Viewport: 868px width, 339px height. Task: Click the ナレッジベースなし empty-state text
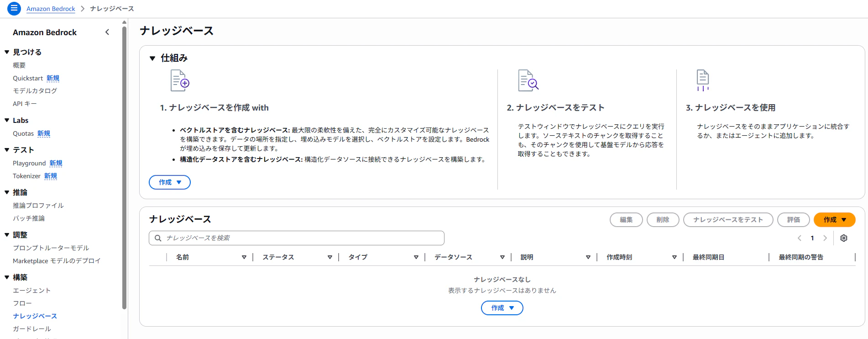click(502, 280)
